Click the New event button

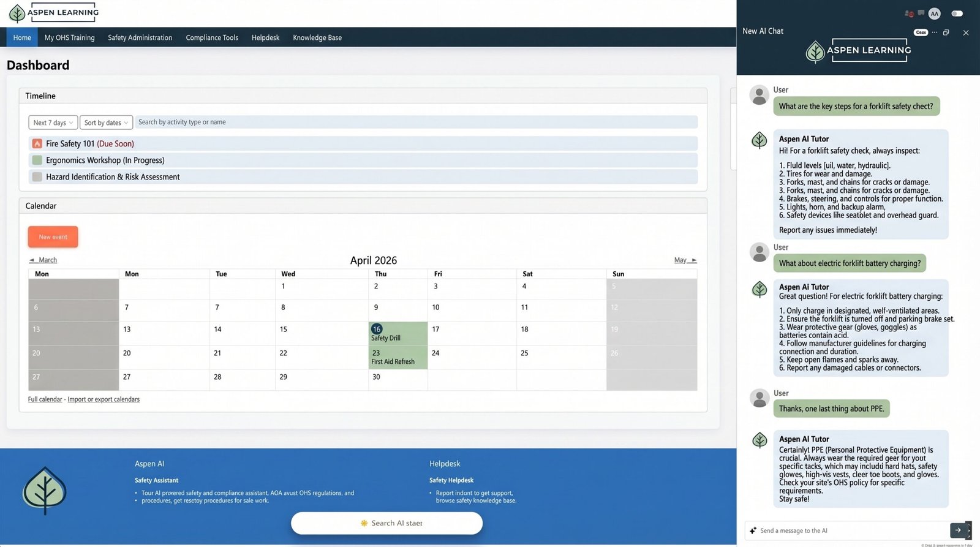(x=53, y=237)
